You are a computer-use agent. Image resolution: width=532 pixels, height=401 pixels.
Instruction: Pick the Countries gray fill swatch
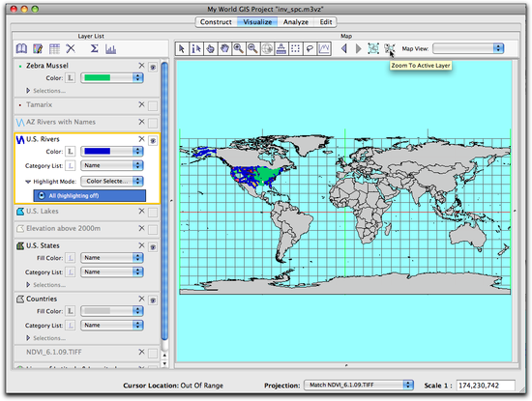point(98,311)
